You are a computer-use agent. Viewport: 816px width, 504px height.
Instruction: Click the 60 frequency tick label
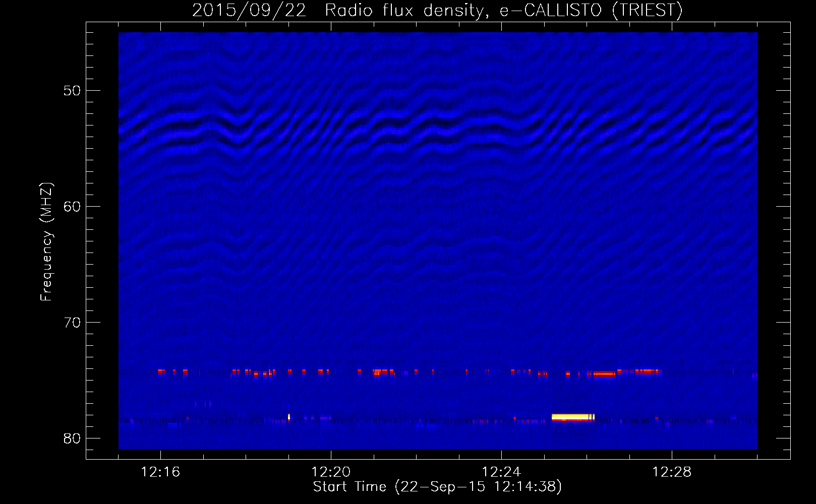pyautogui.click(x=72, y=207)
